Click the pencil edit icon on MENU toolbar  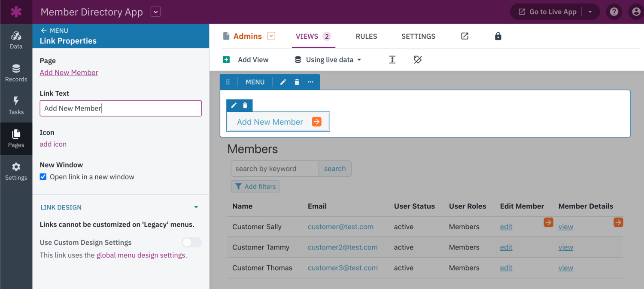283,82
